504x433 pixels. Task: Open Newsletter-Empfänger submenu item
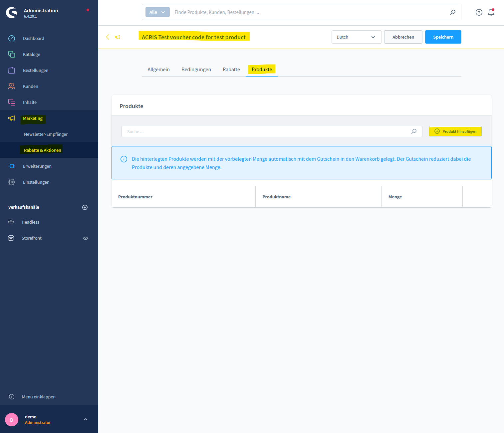(x=46, y=134)
